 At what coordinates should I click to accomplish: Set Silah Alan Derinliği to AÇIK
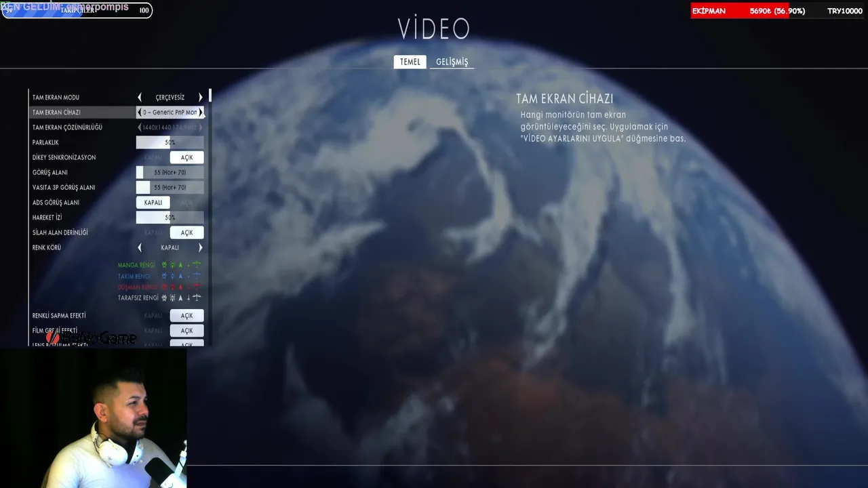tap(186, 232)
